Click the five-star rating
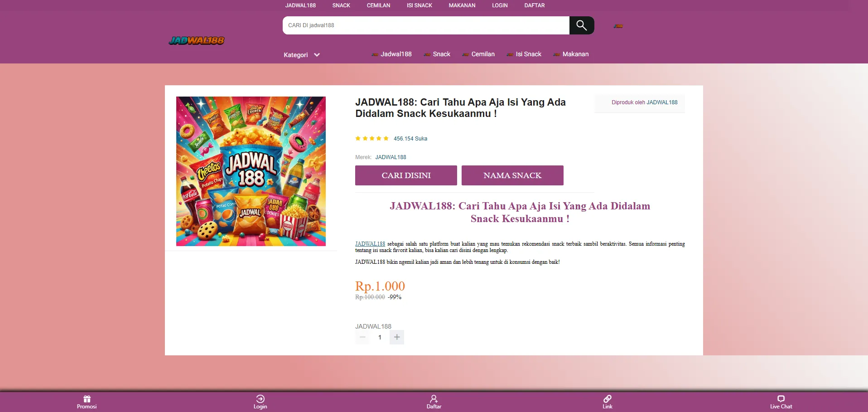 point(371,139)
